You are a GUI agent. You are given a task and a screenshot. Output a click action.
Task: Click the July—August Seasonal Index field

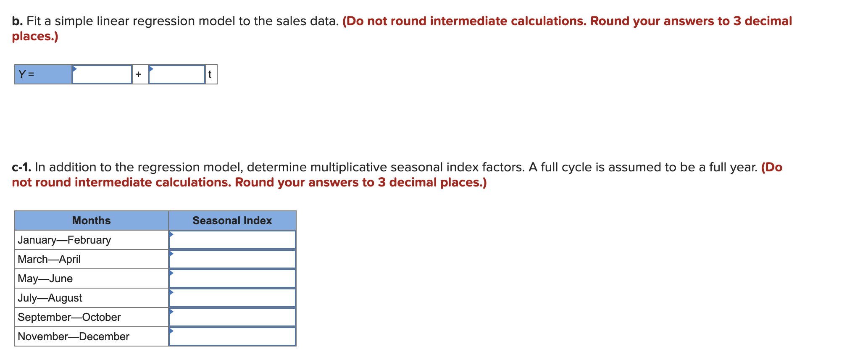[233, 297]
